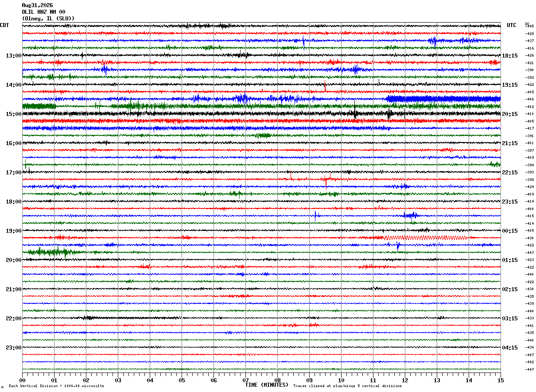Select the 04:15 UTC label
Viewport: 536px width, 392px height.
click(x=510, y=348)
